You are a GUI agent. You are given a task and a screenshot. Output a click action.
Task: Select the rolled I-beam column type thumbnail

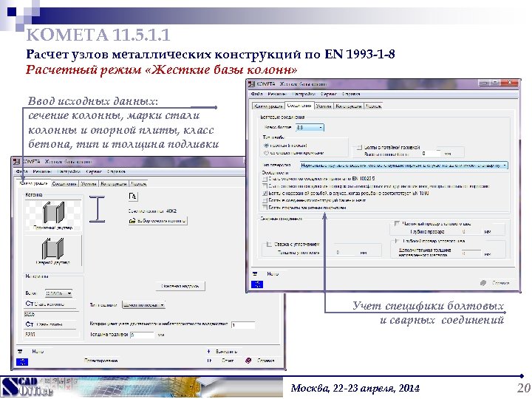53,215
